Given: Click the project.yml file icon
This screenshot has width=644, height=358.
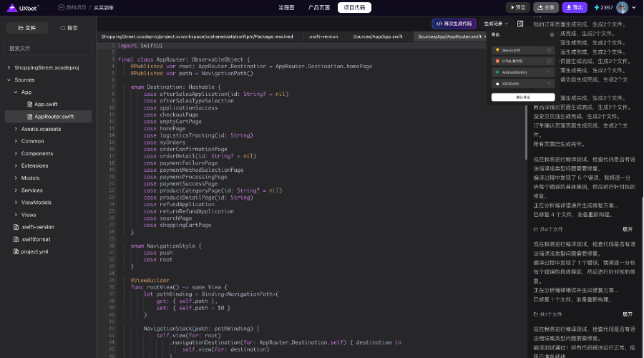Looking at the screenshot, I should click(16, 251).
